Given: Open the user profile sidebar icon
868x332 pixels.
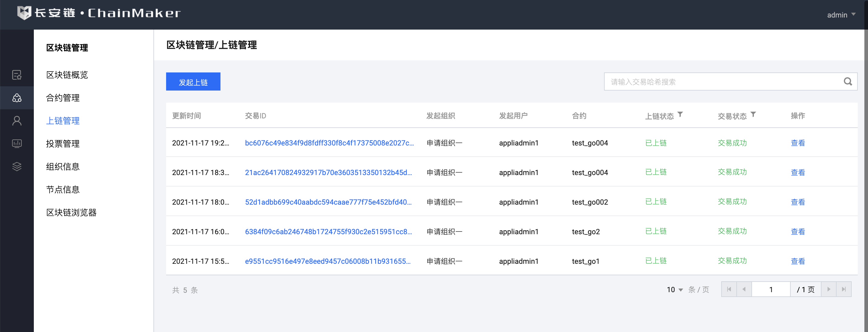Looking at the screenshot, I should click(17, 120).
